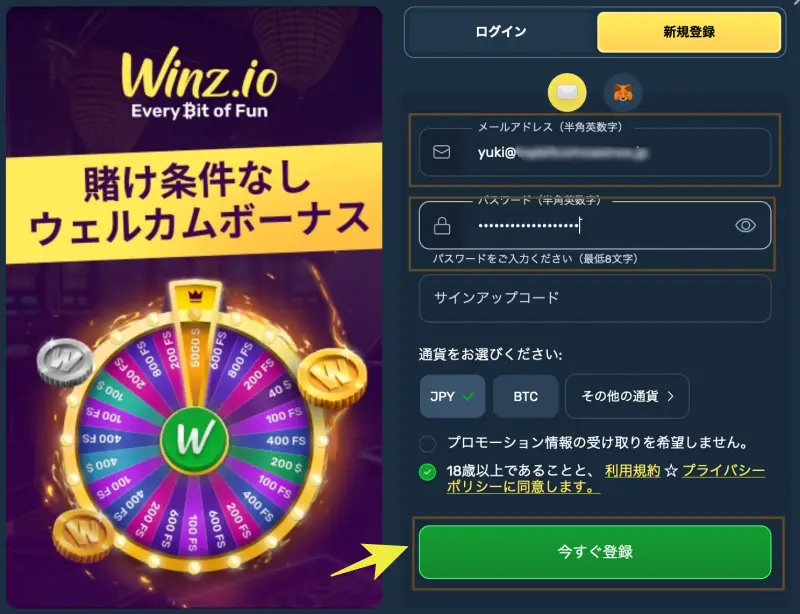
Task: Click the Winz.io logo
Action: click(199, 83)
